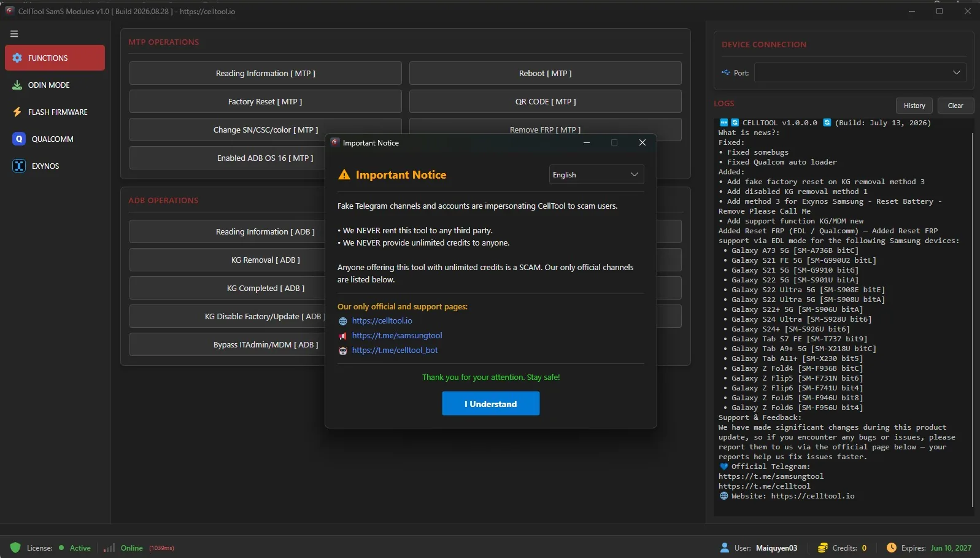Click the expiry clock icon
Viewport: 980px width, 558px height.
pos(892,548)
